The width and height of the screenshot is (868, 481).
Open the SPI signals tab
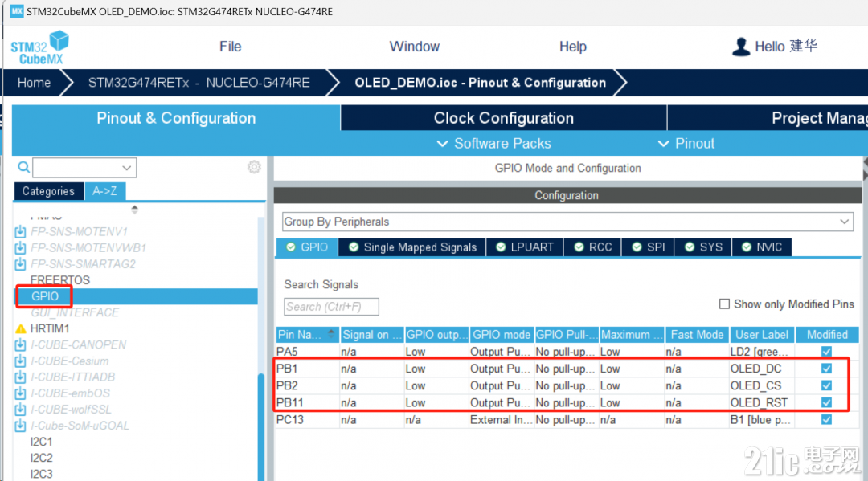coord(649,247)
